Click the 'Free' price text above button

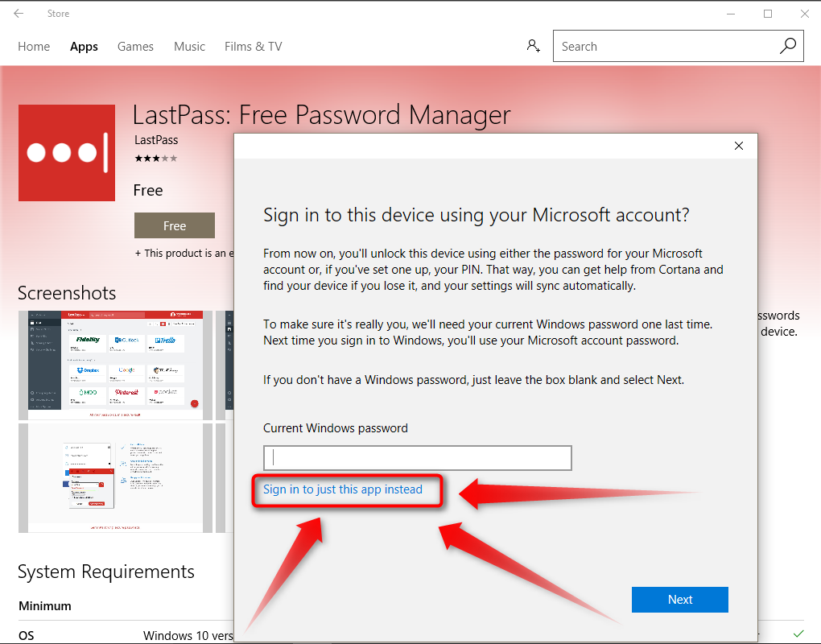pyautogui.click(x=148, y=191)
